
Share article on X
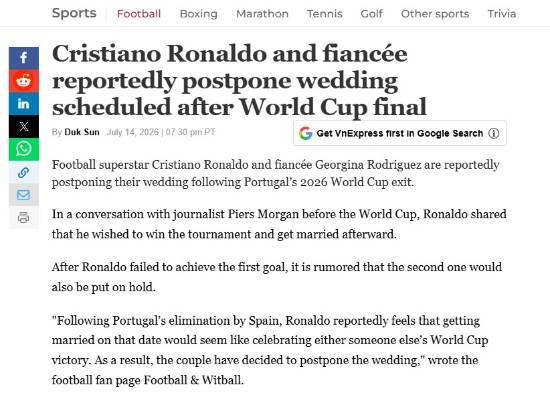click(24, 126)
